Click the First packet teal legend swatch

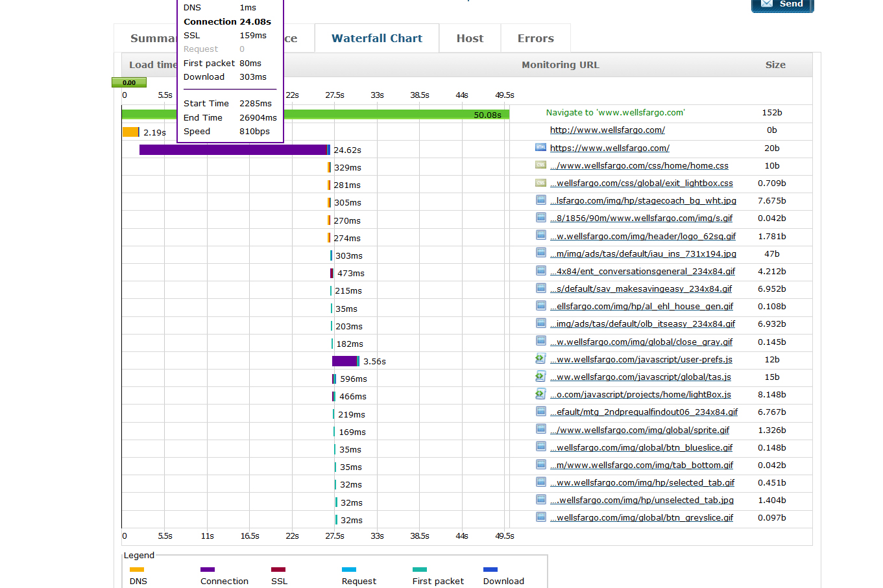[x=420, y=570]
